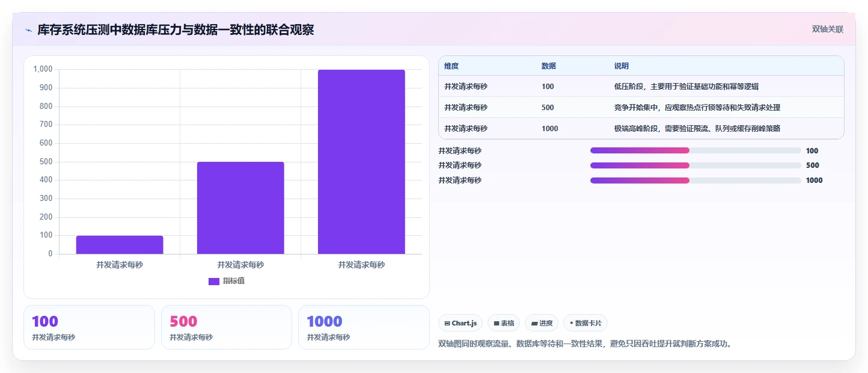The width and height of the screenshot is (868, 373).
Task: Click the 指标值 legend label
Action: [234, 281]
